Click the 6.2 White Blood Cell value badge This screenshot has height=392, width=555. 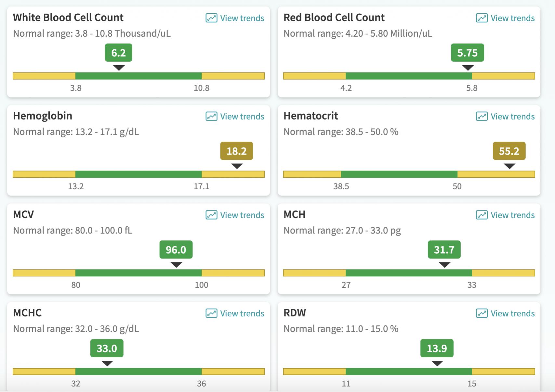(118, 53)
